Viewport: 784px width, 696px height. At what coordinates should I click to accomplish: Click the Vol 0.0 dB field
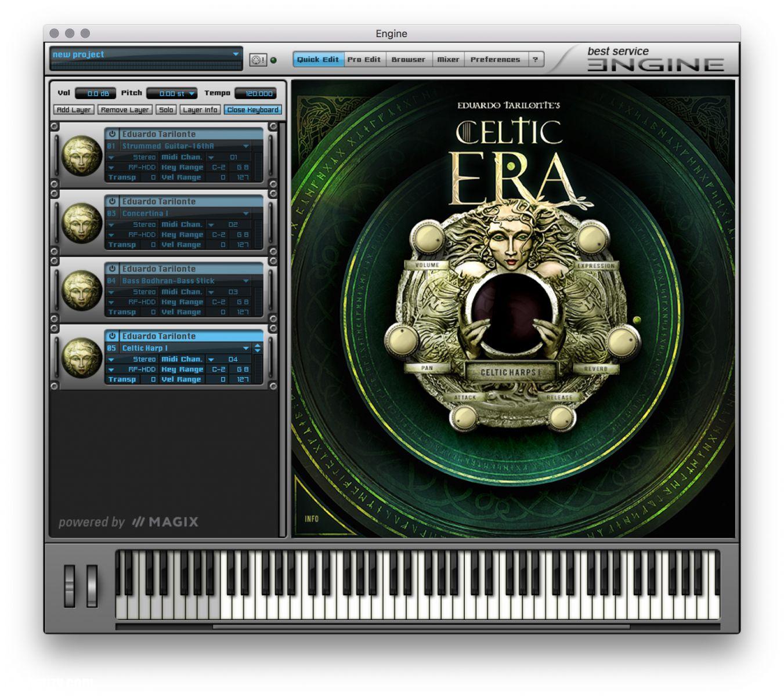(x=95, y=93)
